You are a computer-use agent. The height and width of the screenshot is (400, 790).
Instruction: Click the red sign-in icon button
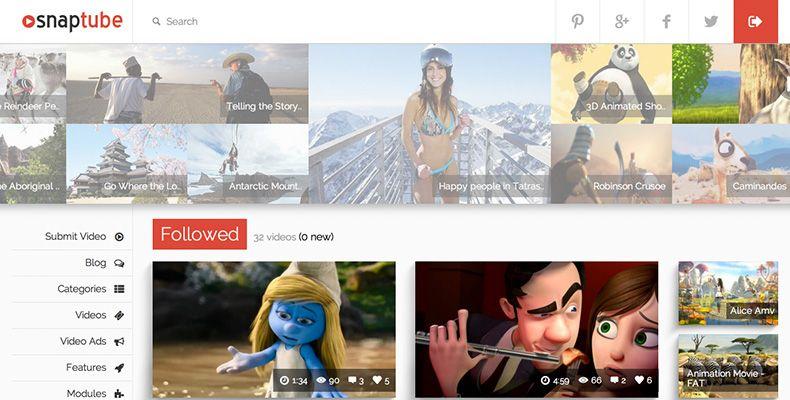(x=756, y=22)
